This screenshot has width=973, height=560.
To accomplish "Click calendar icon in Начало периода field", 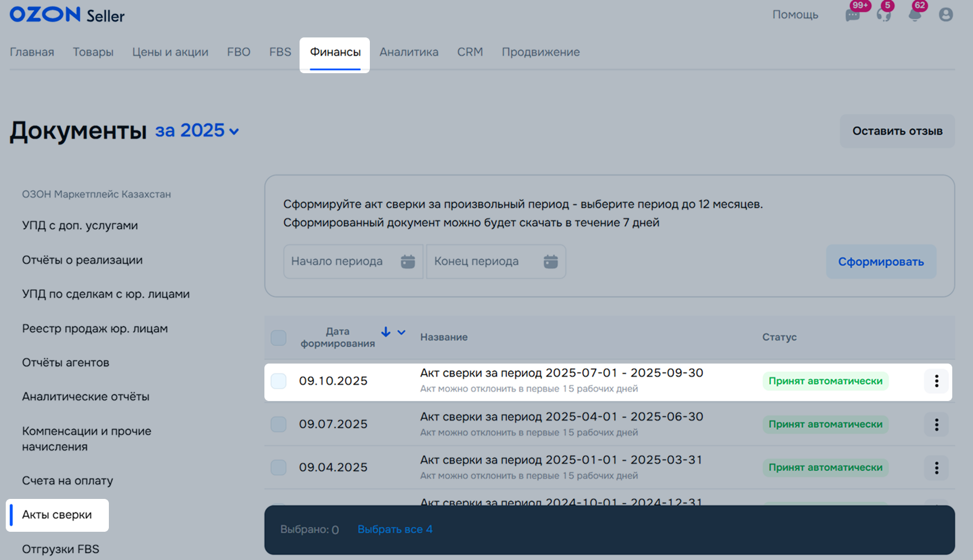I will pyautogui.click(x=408, y=262).
